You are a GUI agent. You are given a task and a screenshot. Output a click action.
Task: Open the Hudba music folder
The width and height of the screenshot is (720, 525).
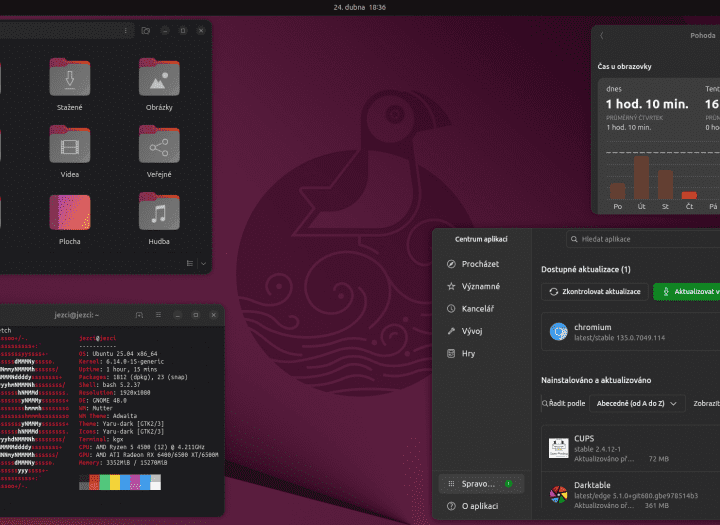coord(158,214)
